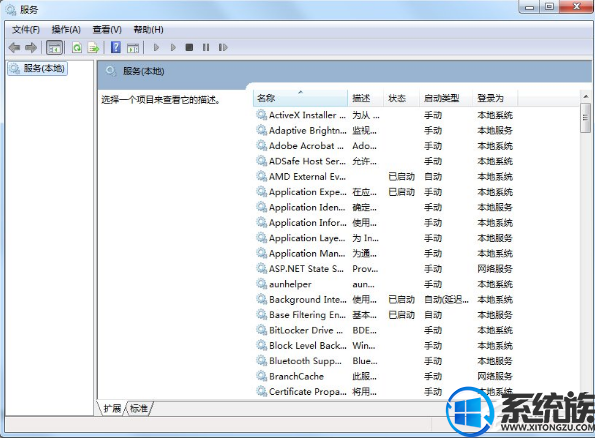Image resolution: width=595 pixels, height=440 pixels.
Task: Click the Pause Service icon
Action: pyautogui.click(x=206, y=47)
